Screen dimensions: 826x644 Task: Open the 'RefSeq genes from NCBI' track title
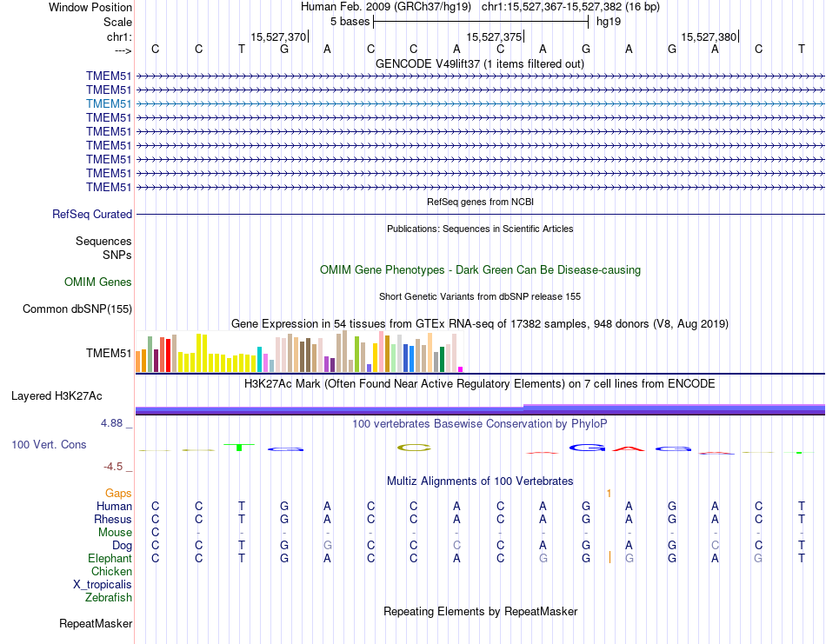(x=480, y=202)
